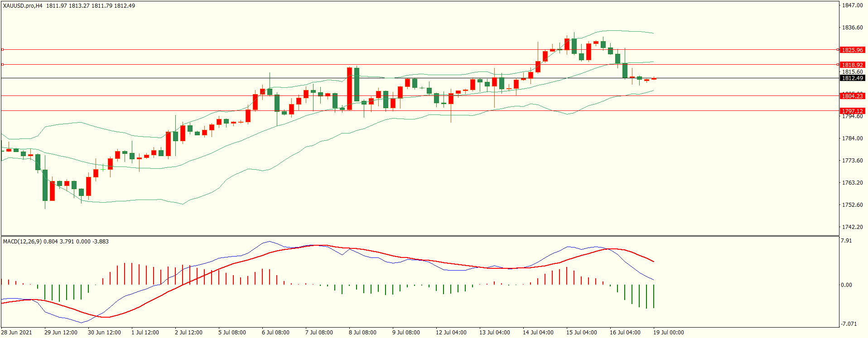Select the red 1825.96 price level tag
This screenshot has height=338, width=868.
point(852,50)
